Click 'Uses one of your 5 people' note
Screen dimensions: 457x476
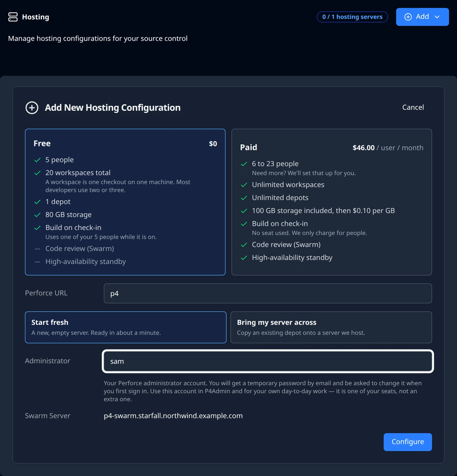click(101, 237)
